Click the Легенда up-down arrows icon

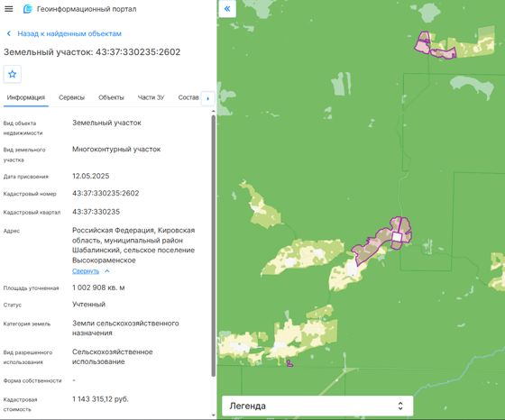click(x=400, y=406)
